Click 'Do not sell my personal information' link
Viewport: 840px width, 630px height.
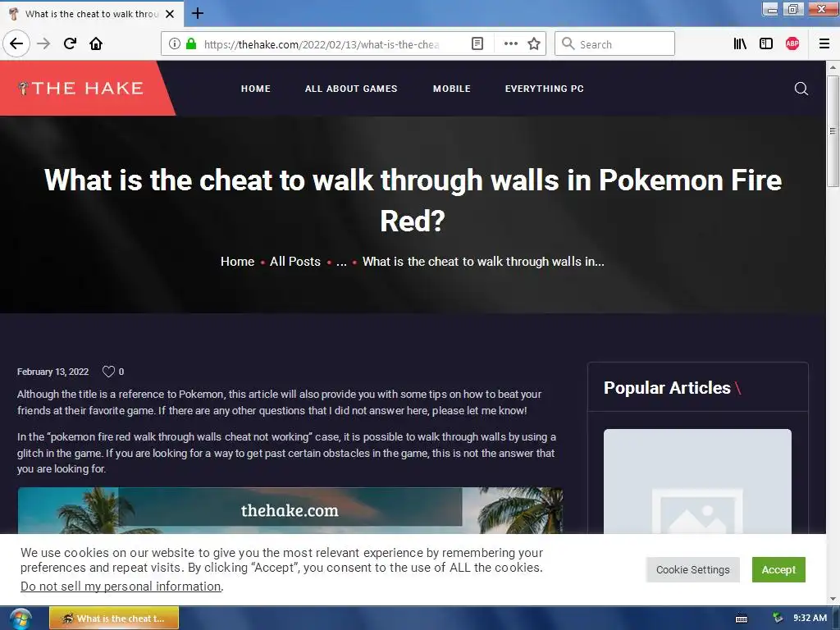point(121,586)
